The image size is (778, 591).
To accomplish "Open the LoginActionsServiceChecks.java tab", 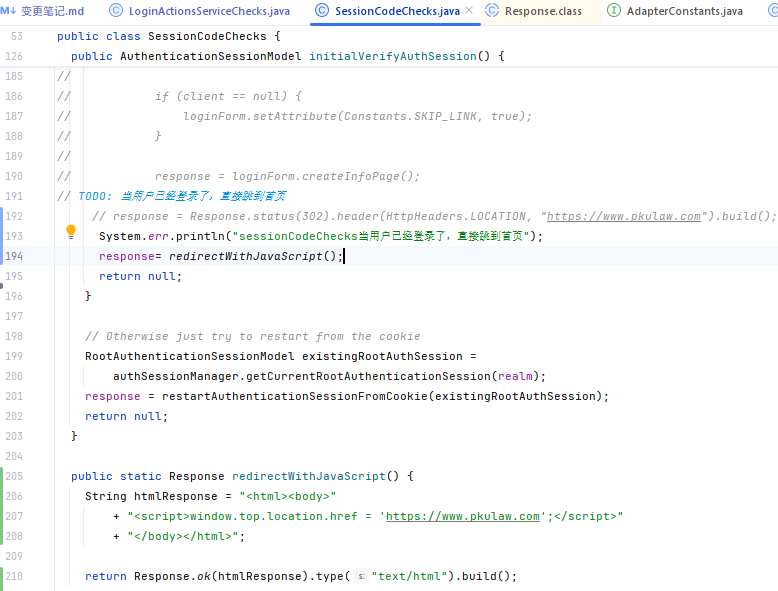I will [x=199, y=11].
